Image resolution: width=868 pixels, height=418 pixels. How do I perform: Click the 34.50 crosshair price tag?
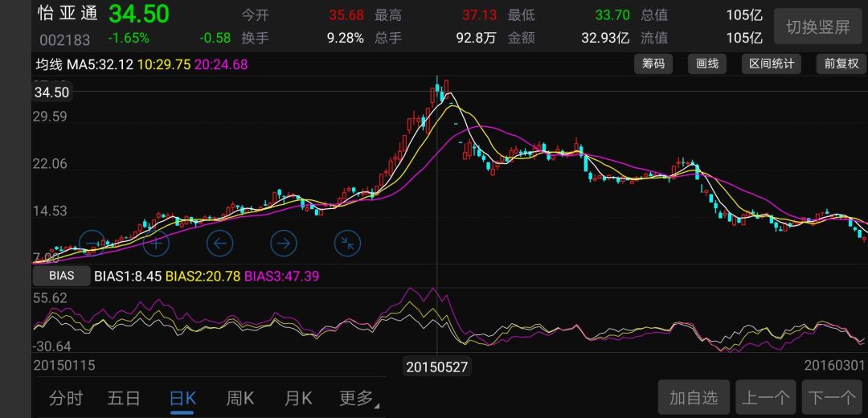pos(52,92)
